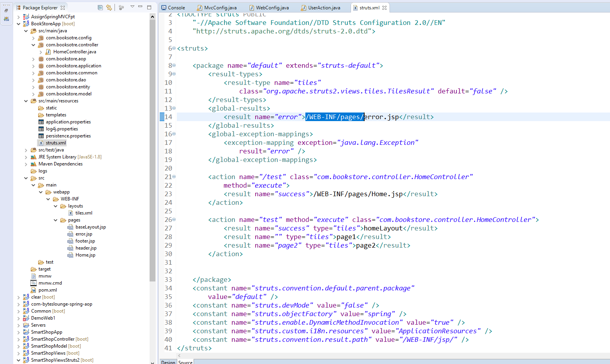Viewport: 610px width, 364px height.
Task: Close the Package Explorer view tab
Action: [63, 7]
